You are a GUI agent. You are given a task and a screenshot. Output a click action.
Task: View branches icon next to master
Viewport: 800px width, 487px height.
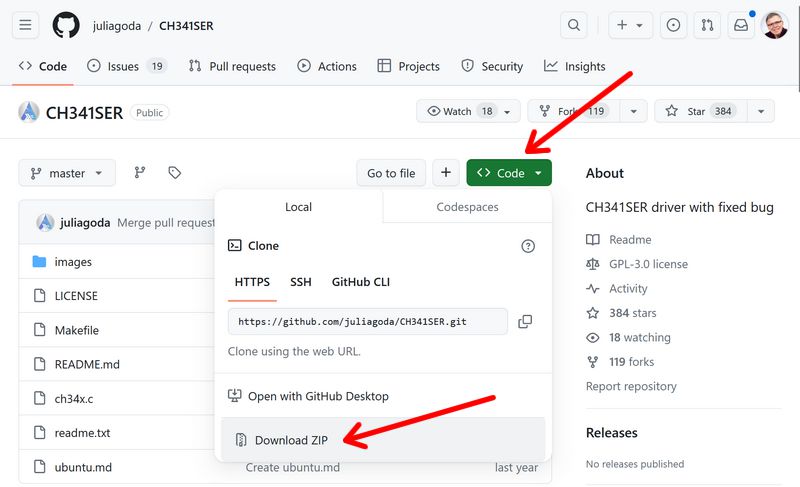[140, 173]
